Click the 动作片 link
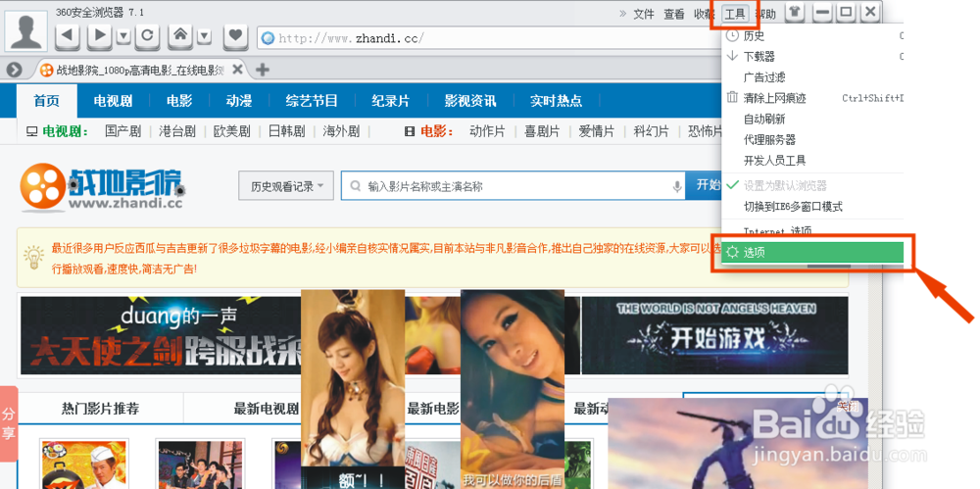This screenshot has height=489, width=980. (487, 131)
